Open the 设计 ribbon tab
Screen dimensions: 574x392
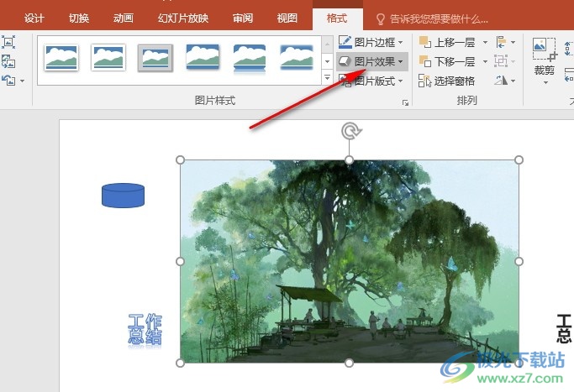click(34, 18)
